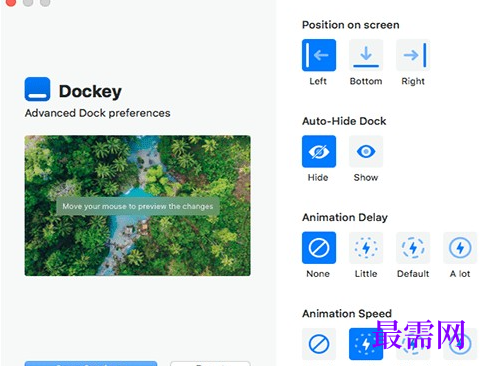The image size is (484, 366).
Task: Click the 'Auto-Hide Dock' heading
Action: (x=344, y=121)
